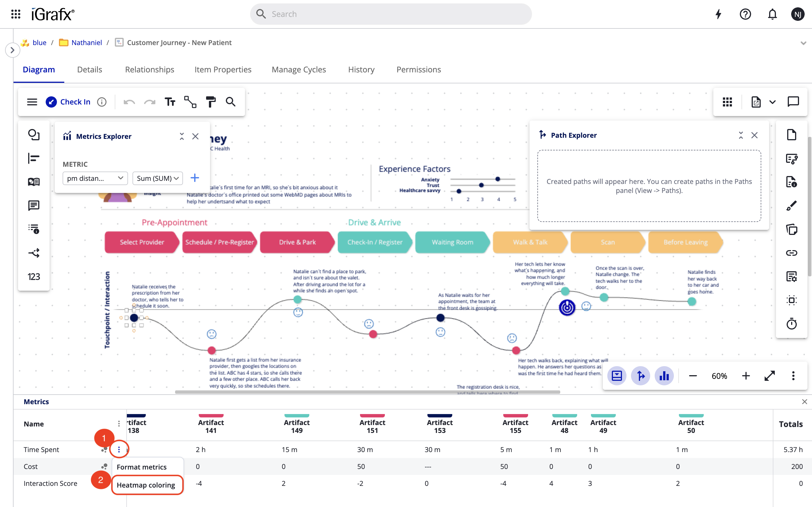Viewport: 812px width, 507px height.
Task: Open the shapes panel in left sidebar
Action: click(x=34, y=135)
